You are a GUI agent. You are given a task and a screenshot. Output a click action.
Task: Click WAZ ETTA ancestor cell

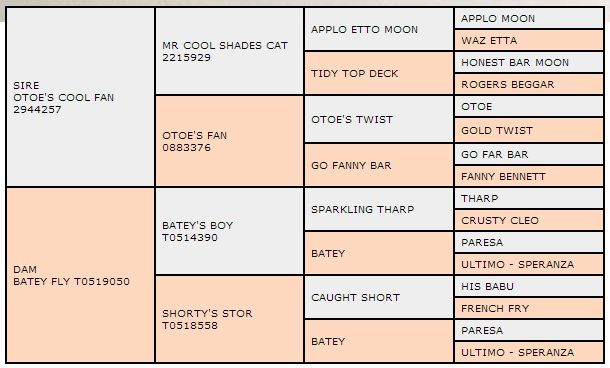pyautogui.click(x=529, y=40)
